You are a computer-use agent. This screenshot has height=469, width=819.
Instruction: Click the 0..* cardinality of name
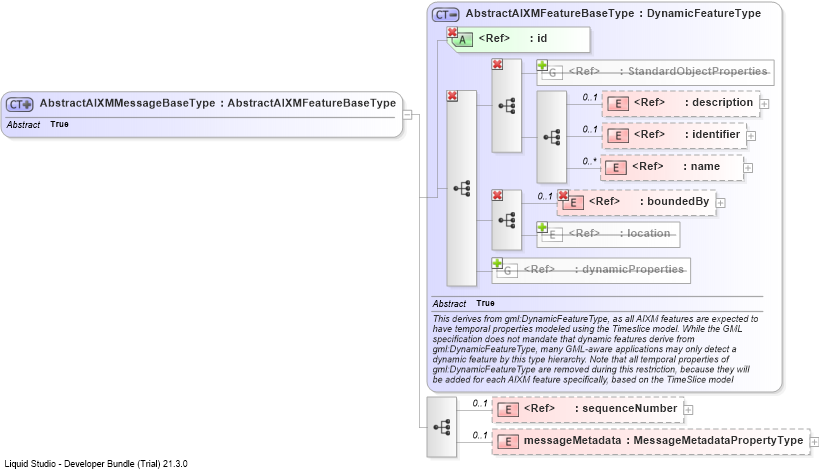point(589,161)
